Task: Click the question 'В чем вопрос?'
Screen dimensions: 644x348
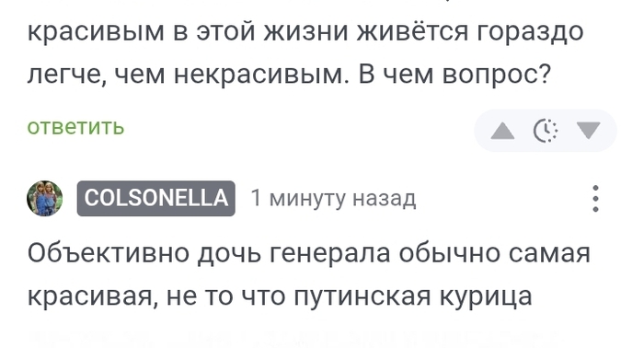Action: (x=454, y=75)
